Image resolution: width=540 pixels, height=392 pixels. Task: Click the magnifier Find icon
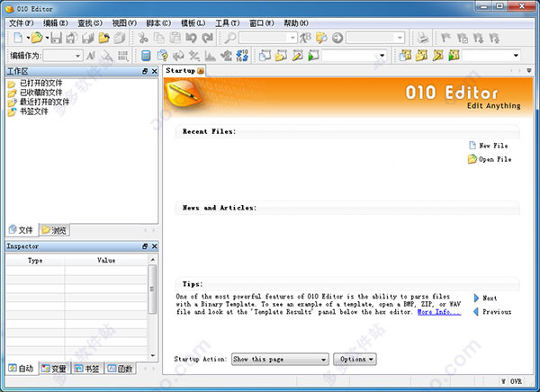pos(229,38)
